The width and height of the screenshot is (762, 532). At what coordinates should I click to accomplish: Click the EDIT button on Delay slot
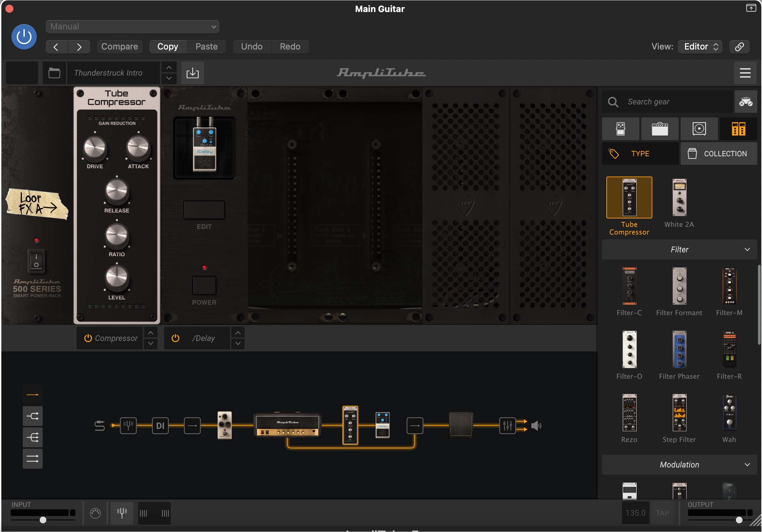click(x=204, y=210)
